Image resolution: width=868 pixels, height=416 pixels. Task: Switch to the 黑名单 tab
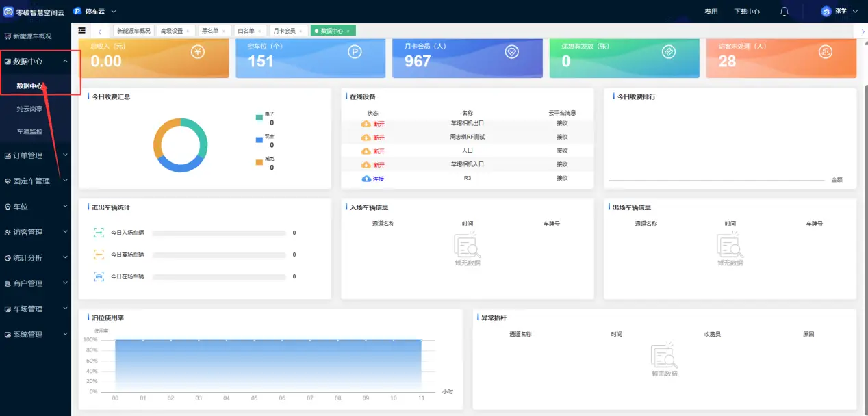[x=210, y=31]
